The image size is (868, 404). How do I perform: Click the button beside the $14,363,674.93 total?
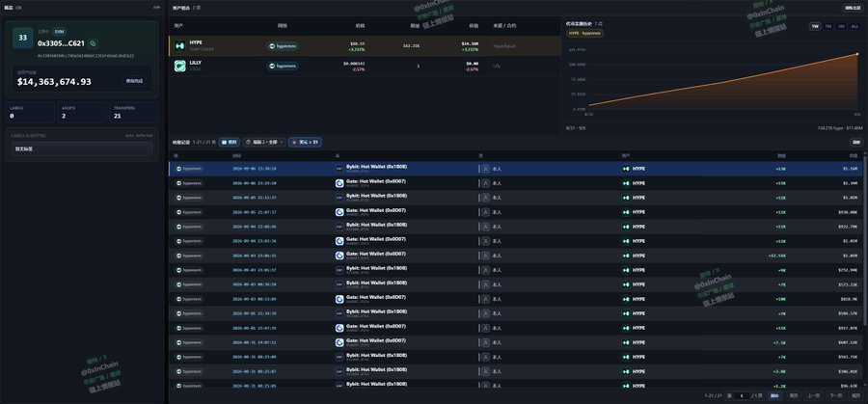pyautogui.click(x=134, y=81)
